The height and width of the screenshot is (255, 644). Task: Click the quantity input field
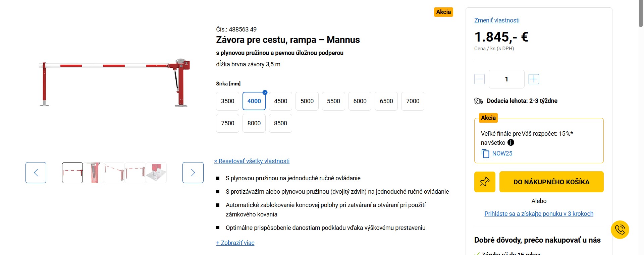pyautogui.click(x=506, y=79)
